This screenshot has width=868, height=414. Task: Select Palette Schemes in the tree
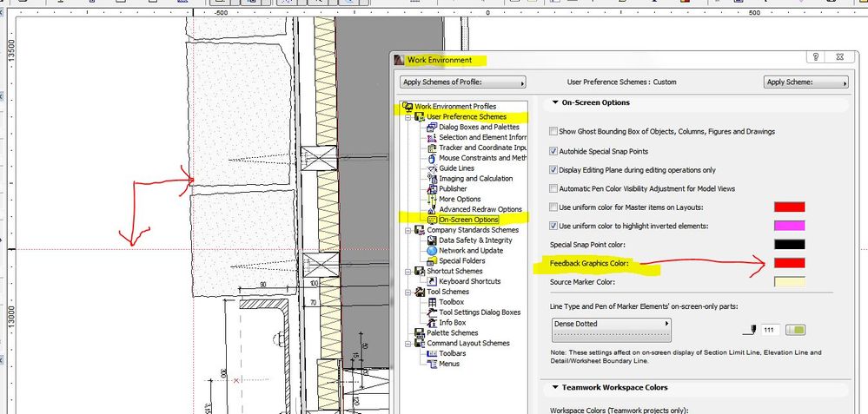point(453,333)
